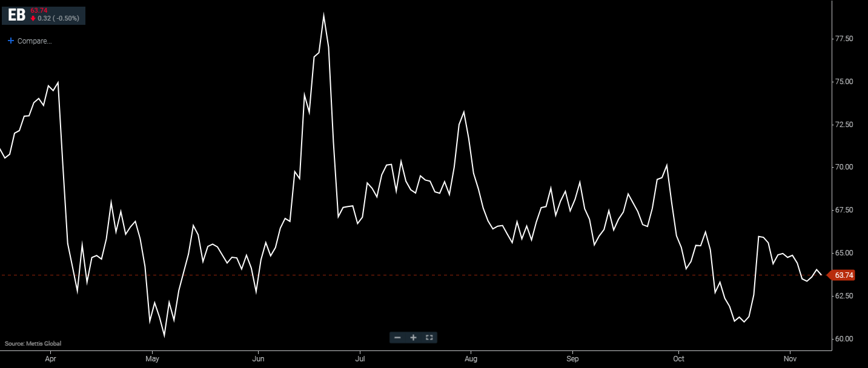The height and width of the screenshot is (368, 868).
Task: Click the EB ticker symbol label
Action: point(16,15)
